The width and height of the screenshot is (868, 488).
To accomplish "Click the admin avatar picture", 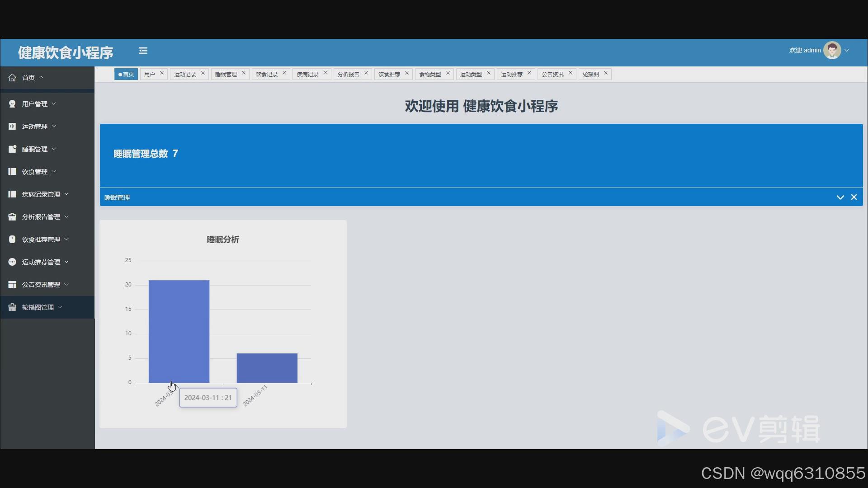I will tap(832, 50).
